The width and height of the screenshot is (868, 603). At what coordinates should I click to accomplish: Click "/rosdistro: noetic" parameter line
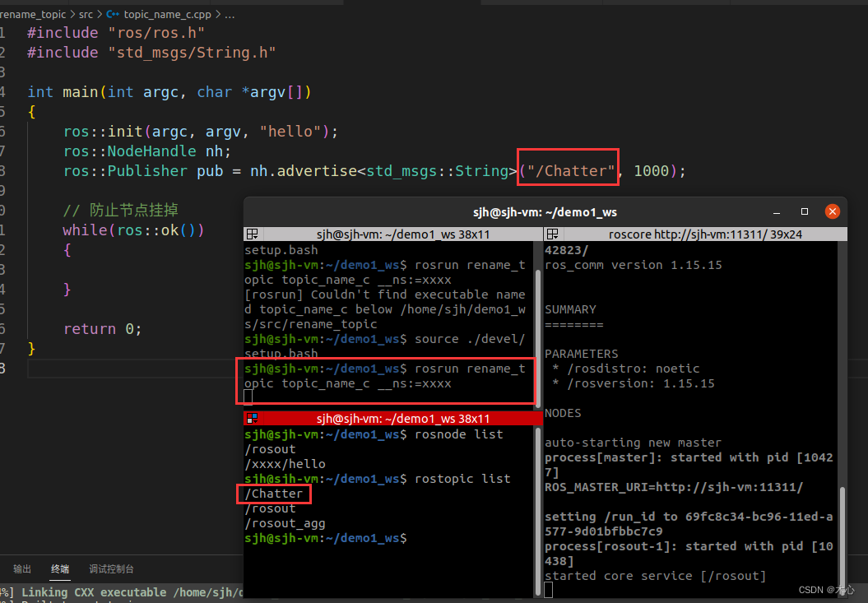pyautogui.click(x=626, y=369)
